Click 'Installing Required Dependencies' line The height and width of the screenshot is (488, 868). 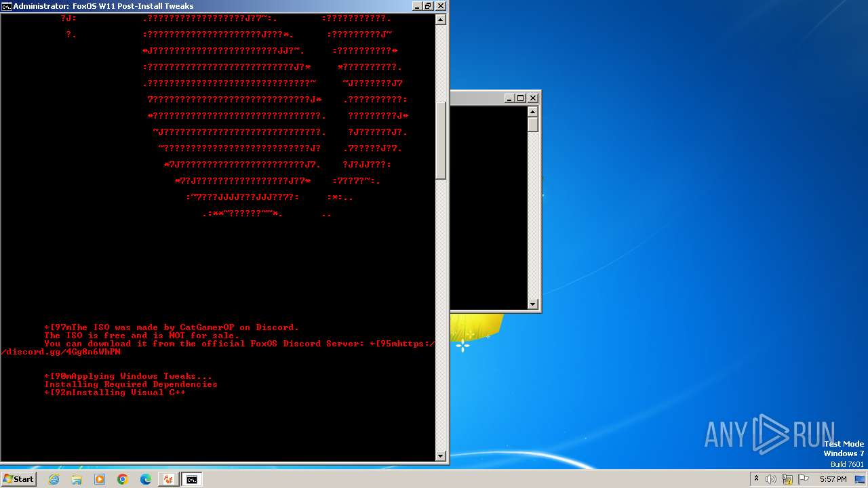coord(131,384)
